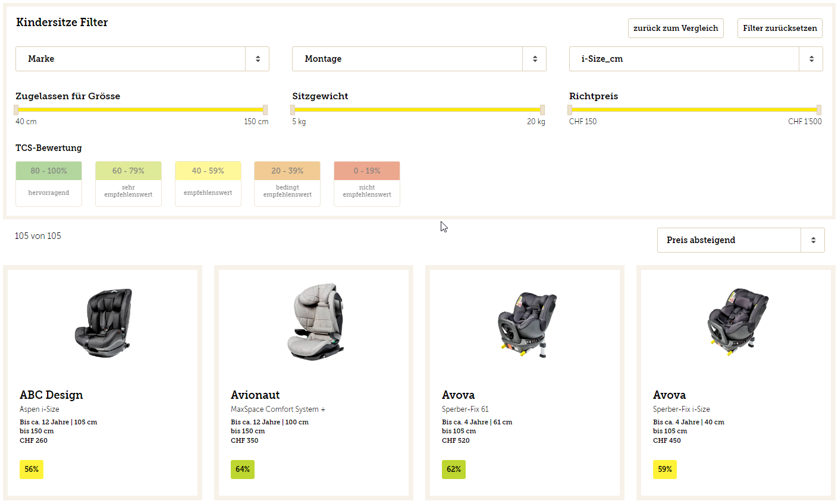
Task: Click the 62% rating badge
Action: click(454, 470)
